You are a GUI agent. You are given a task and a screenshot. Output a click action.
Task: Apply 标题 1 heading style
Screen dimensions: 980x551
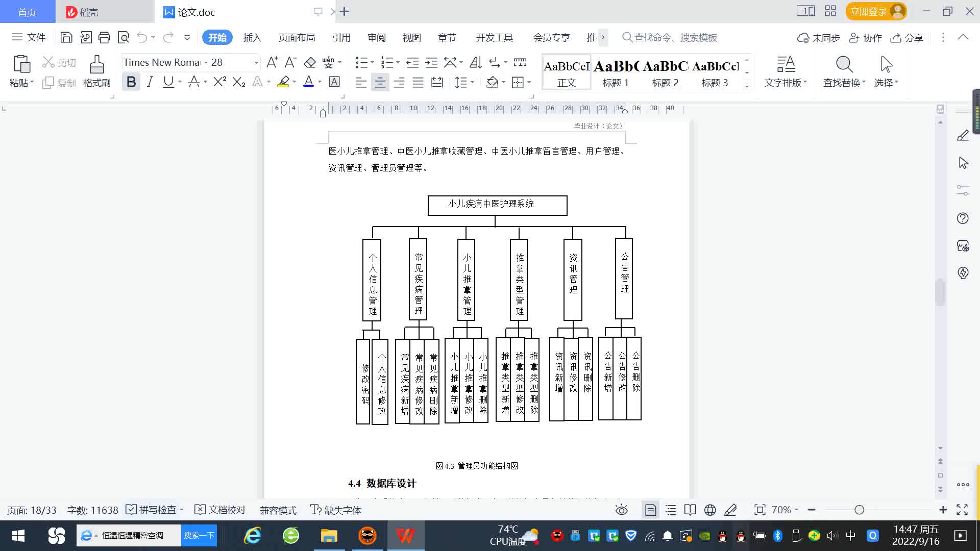616,72
